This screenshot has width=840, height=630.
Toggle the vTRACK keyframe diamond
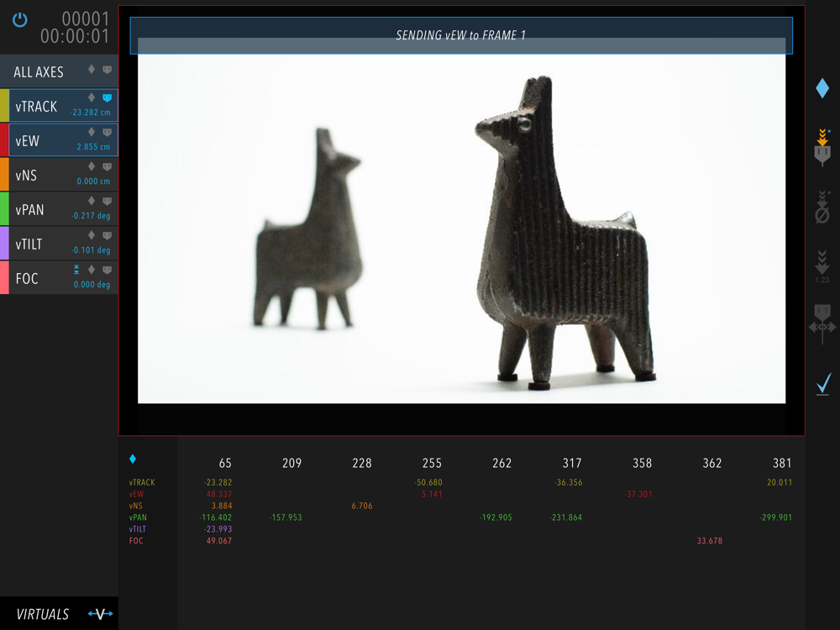92,97
